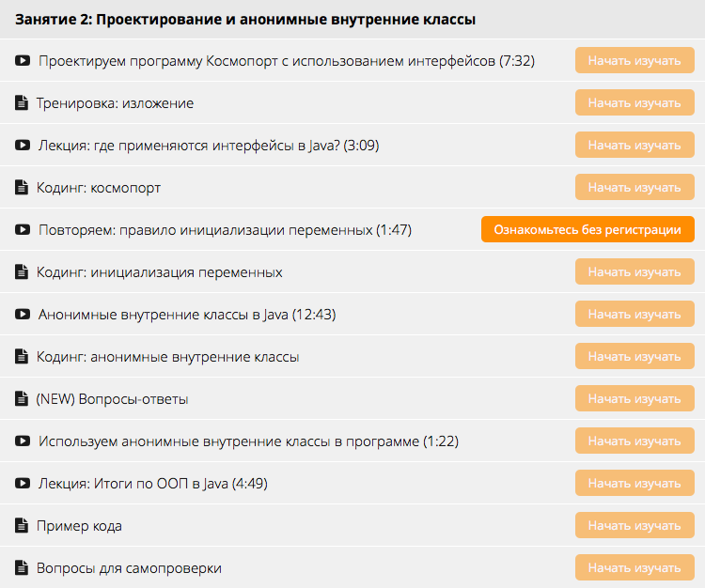Click document icon beside Тренировка: изложение

(22, 103)
